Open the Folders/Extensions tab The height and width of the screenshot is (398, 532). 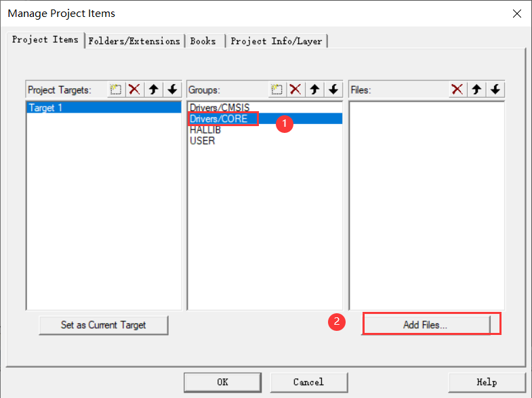tap(134, 41)
